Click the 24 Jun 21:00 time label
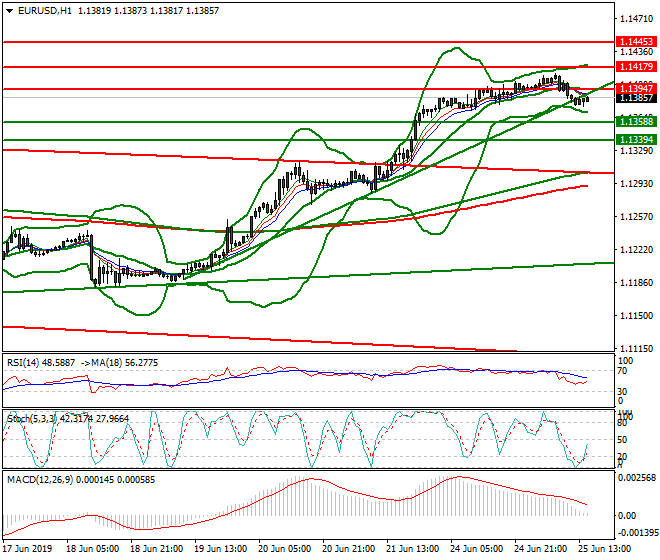This screenshot has width=660, height=560. tap(540, 549)
